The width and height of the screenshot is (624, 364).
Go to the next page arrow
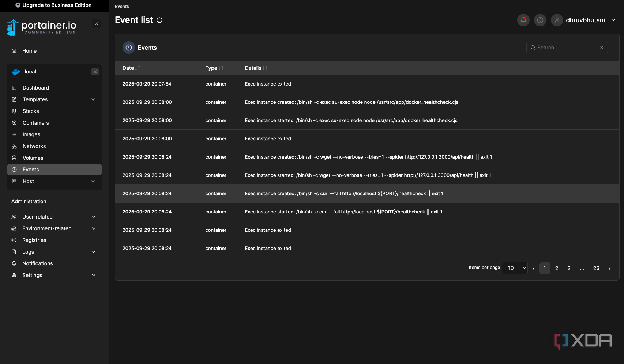609,268
